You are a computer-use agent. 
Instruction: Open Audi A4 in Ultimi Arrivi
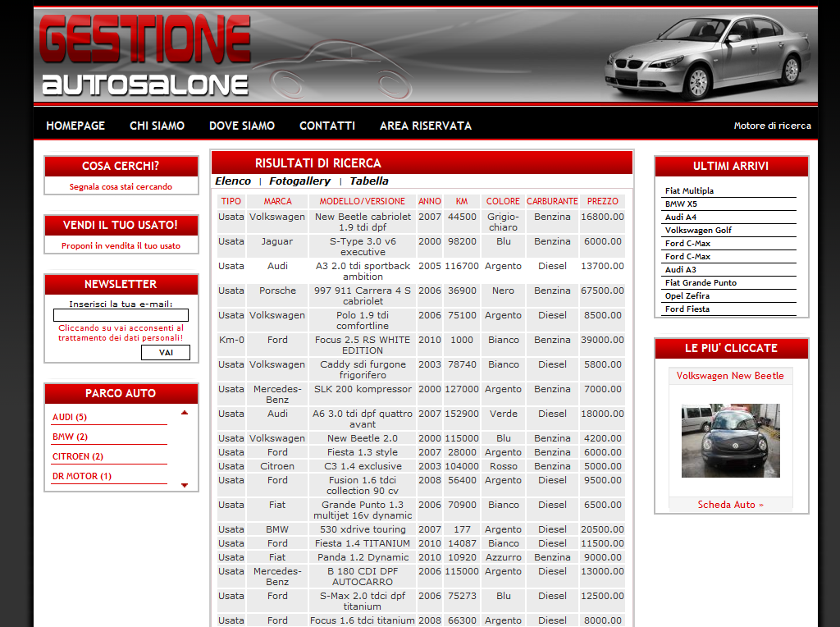pyautogui.click(x=680, y=217)
